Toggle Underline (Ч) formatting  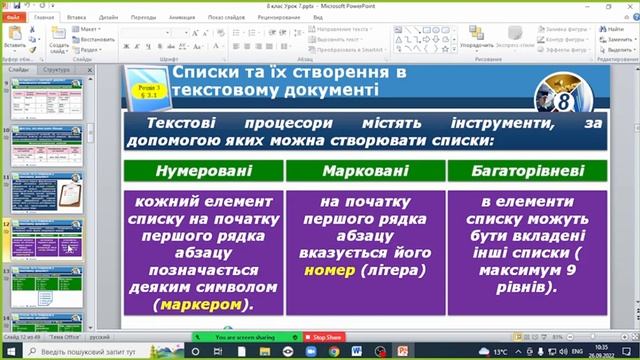pos(148,47)
